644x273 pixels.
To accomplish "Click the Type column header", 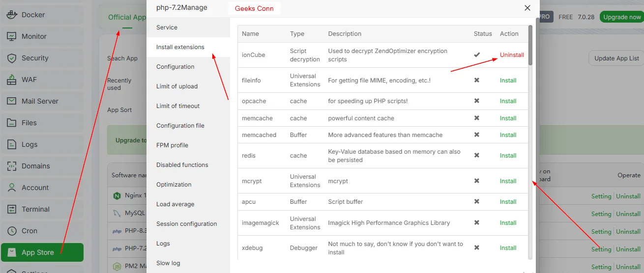I will (x=297, y=34).
